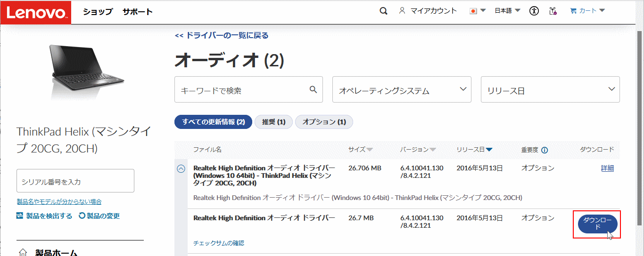The height and width of the screenshot is (256, 644).
Task: Focus the キーワードで検索 field
Action: [x=248, y=89]
